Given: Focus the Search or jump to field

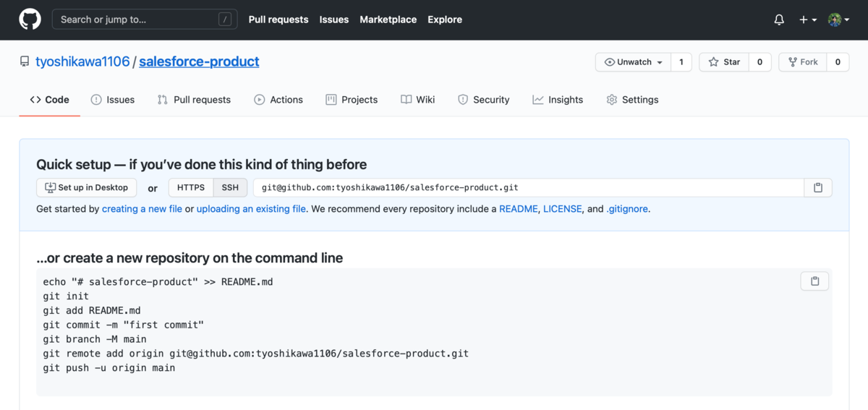Looking at the screenshot, I should 145,20.
